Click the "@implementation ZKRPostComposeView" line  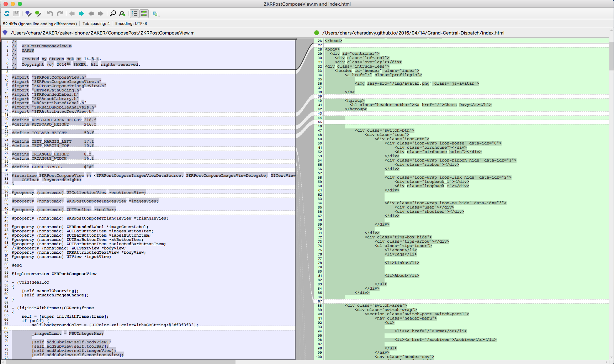[x=54, y=274]
